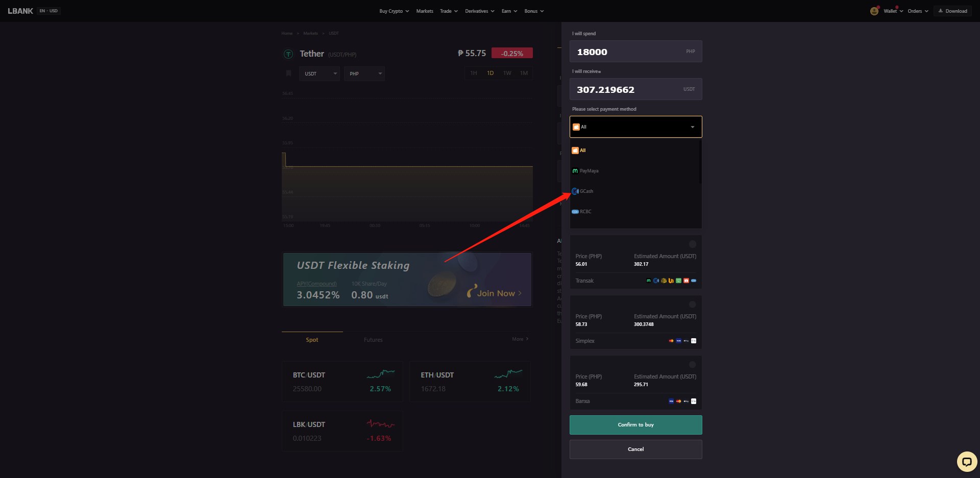980x478 pixels.
Task: Click the orange wallet icon in combo box
Action: [576, 127]
